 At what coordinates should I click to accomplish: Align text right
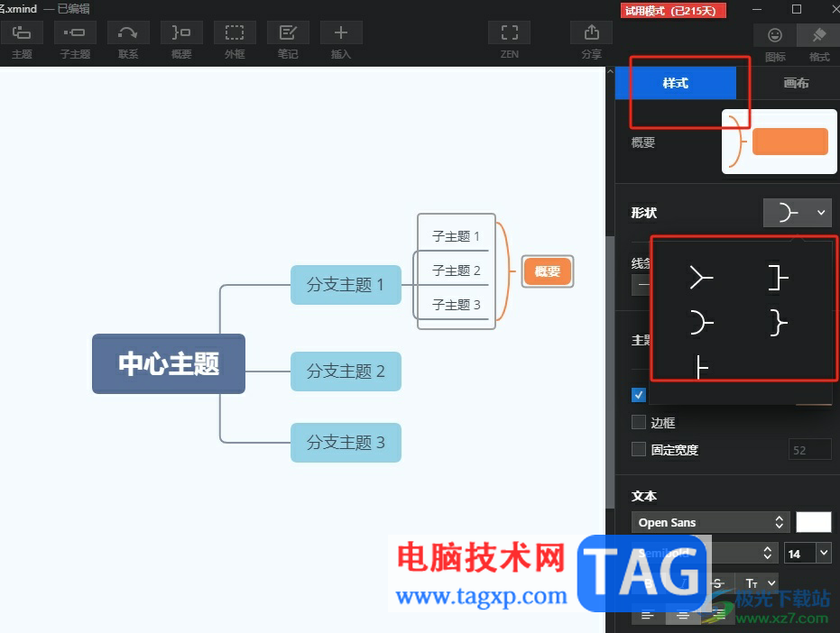[718, 615]
